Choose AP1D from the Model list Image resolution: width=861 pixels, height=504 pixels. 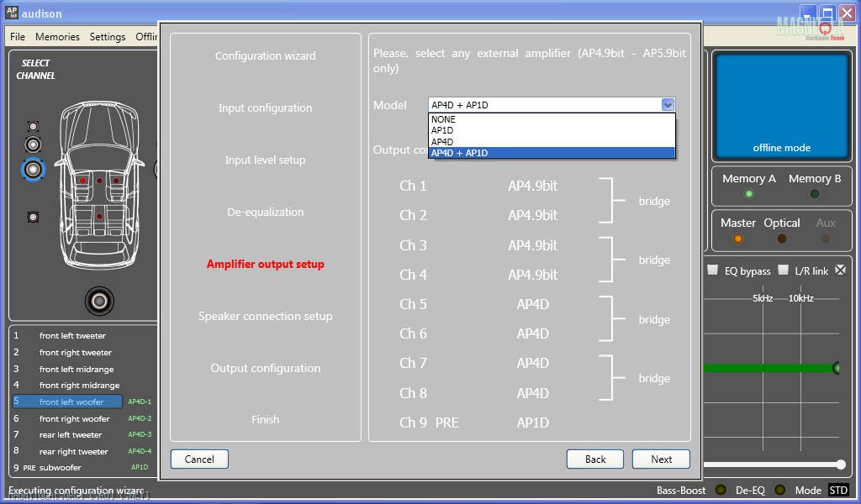[552, 130]
